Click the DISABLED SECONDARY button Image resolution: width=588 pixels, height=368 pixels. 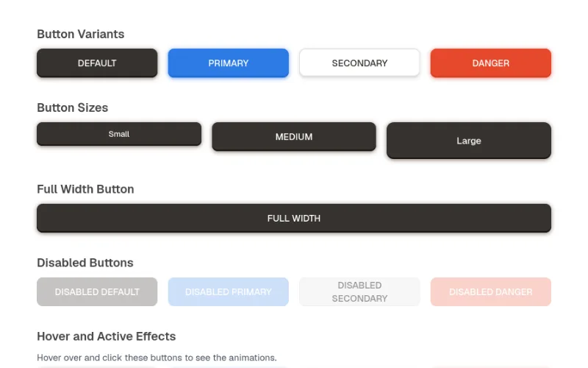click(359, 291)
